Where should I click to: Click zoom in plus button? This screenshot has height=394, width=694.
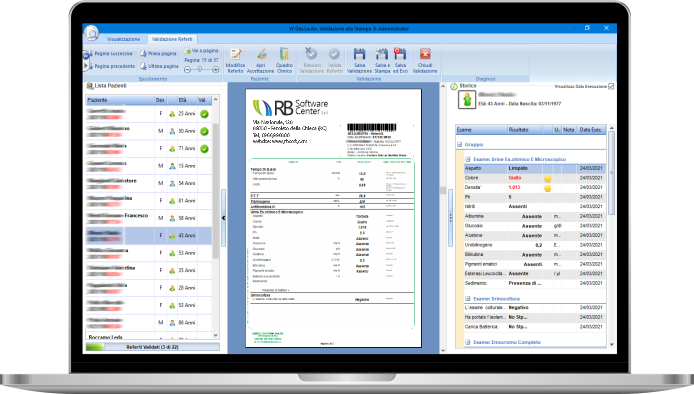(x=216, y=70)
